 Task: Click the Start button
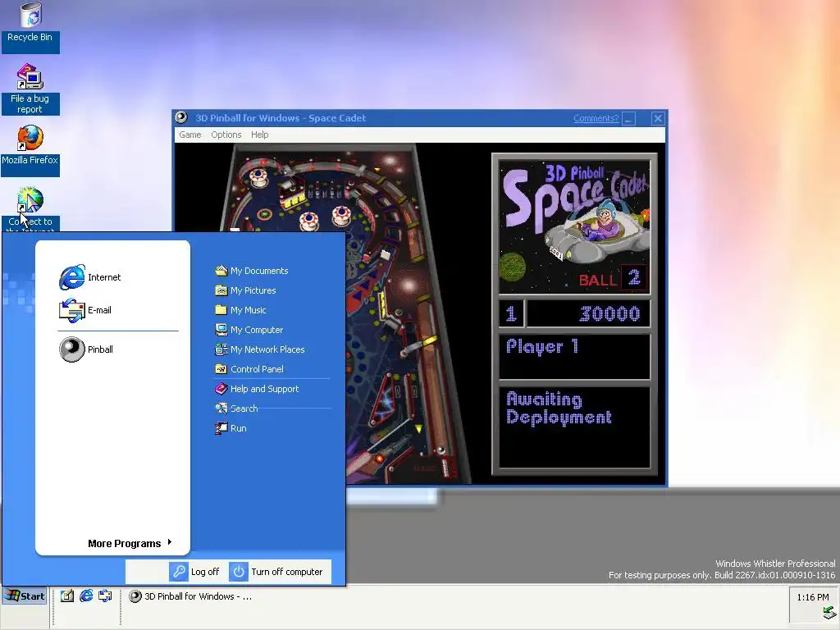(25, 596)
